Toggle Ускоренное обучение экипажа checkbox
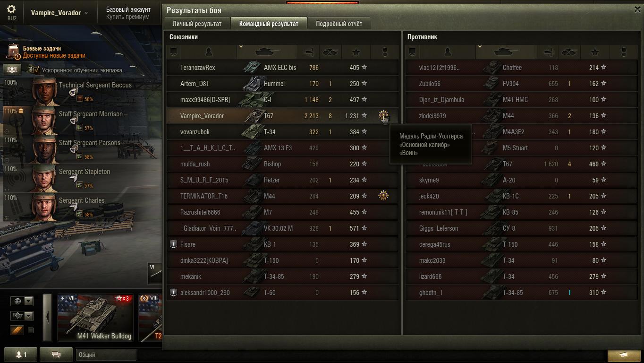Image resolution: width=644 pixels, height=363 pixels. pyautogui.click(x=36, y=70)
